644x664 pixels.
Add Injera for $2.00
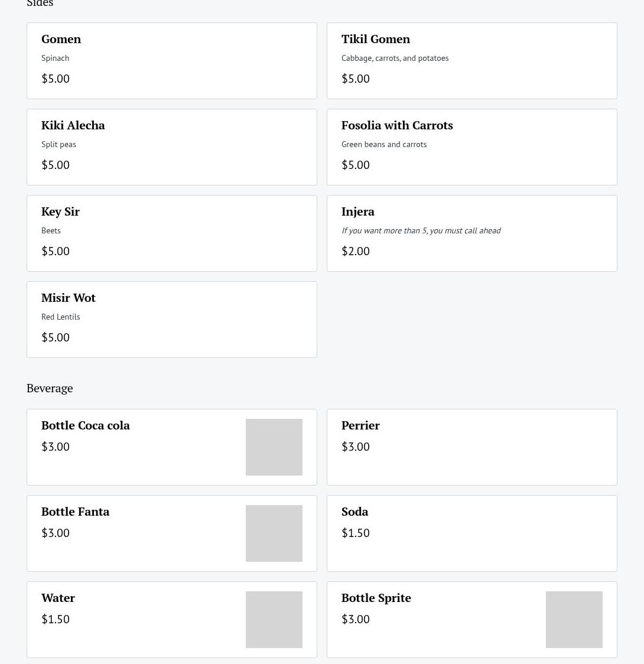click(471, 233)
